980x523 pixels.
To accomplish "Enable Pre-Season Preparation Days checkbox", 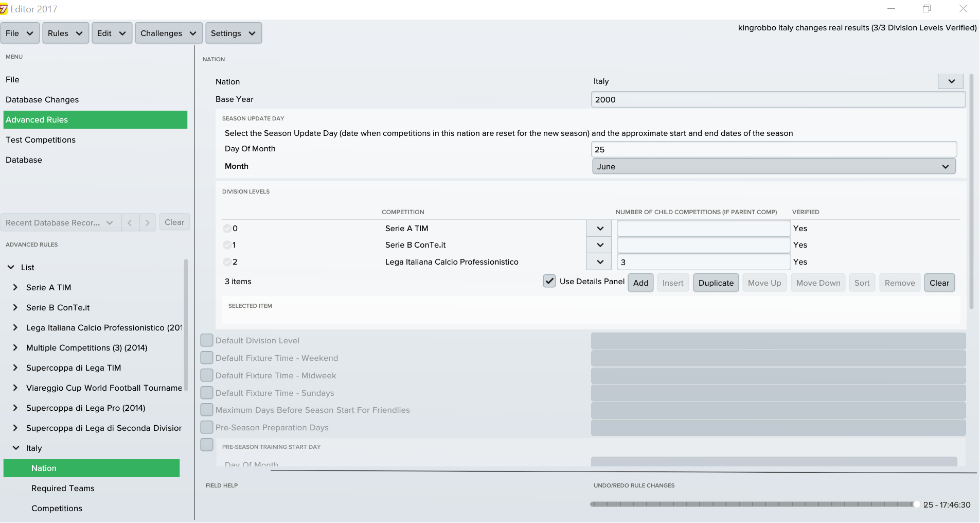I will [x=207, y=427].
